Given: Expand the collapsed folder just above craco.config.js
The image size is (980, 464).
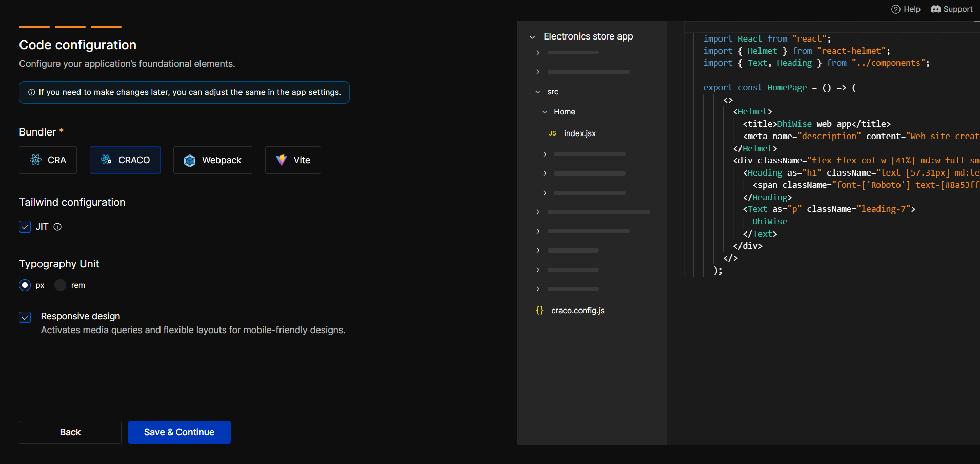Looking at the screenshot, I should coord(538,289).
